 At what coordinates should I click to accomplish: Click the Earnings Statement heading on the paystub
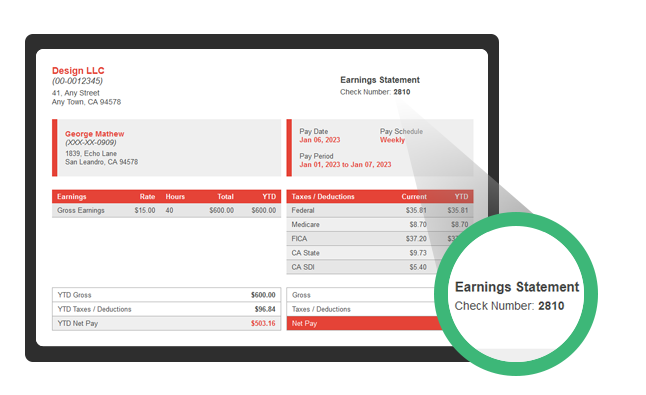(380, 80)
